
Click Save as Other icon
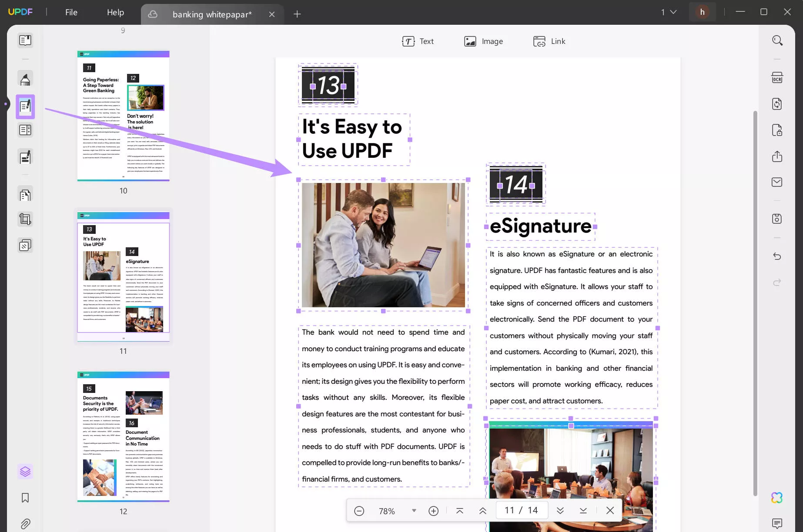point(777,219)
